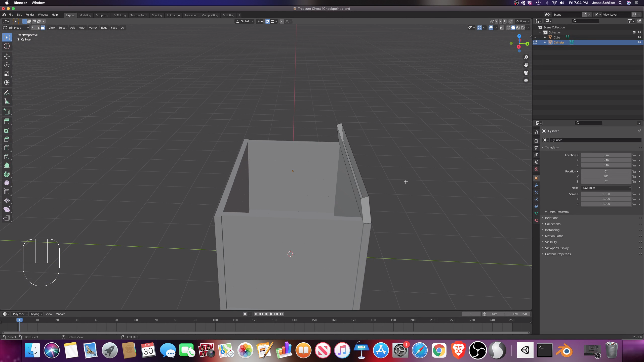
Task: Click the Location Z value field
Action: [x=606, y=165]
